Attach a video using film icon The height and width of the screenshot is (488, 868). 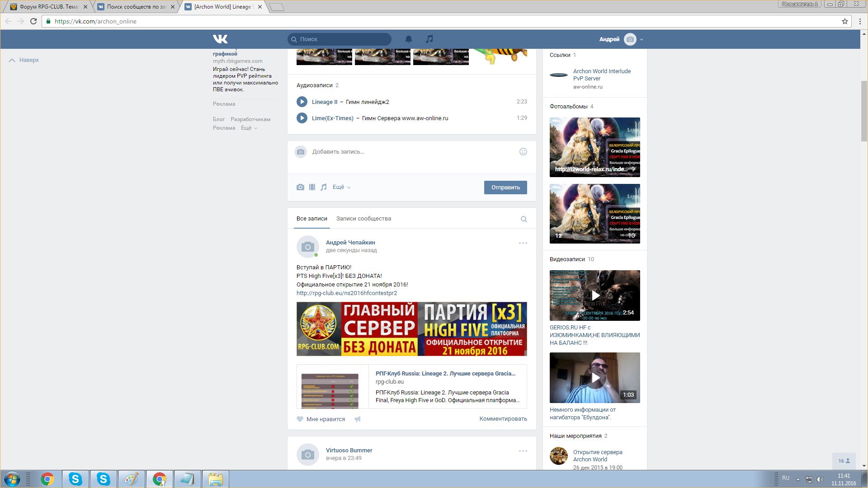click(312, 187)
